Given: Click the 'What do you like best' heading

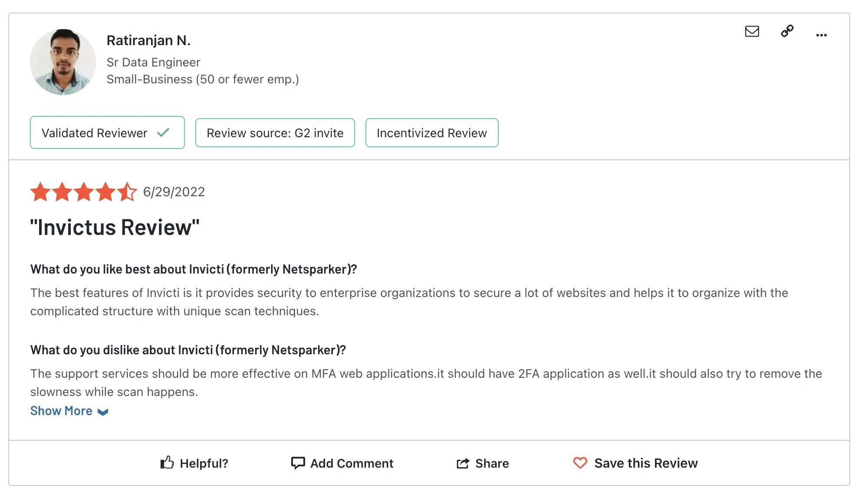Looking at the screenshot, I should [194, 270].
